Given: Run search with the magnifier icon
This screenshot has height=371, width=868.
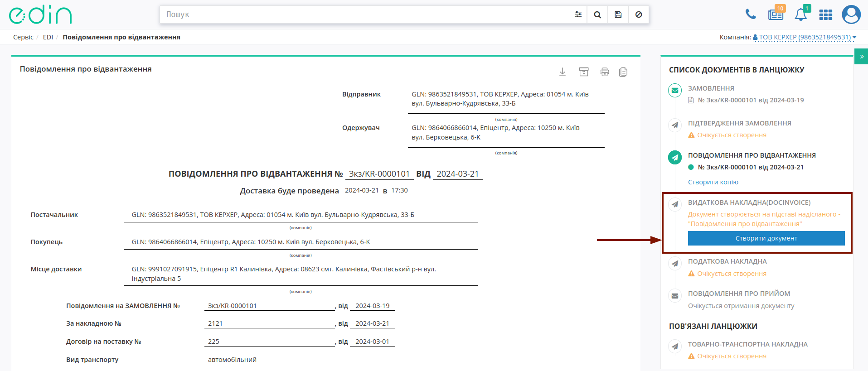Looking at the screenshot, I should (597, 14).
